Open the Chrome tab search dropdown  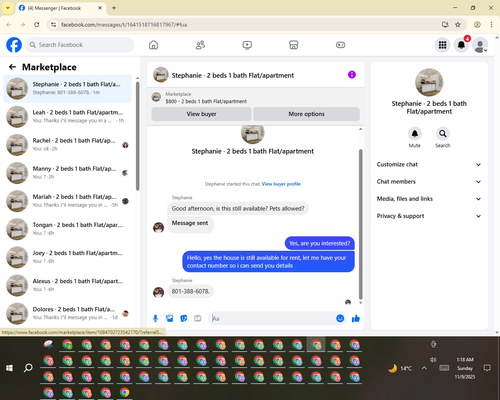[x=8, y=8]
